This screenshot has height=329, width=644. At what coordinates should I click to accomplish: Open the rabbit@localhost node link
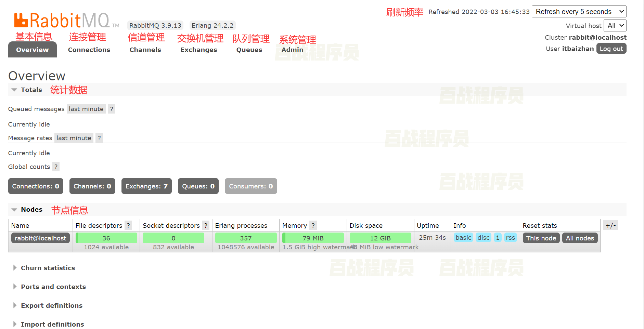40,238
